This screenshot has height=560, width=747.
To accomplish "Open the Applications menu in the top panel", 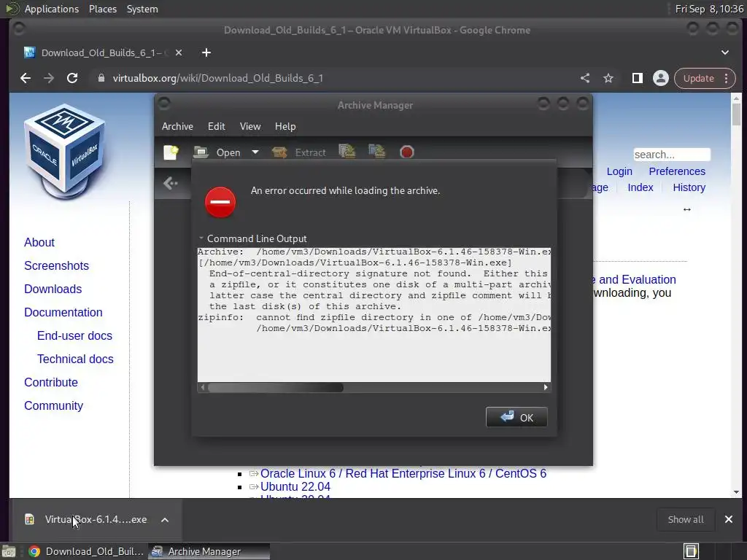I will pos(52,9).
